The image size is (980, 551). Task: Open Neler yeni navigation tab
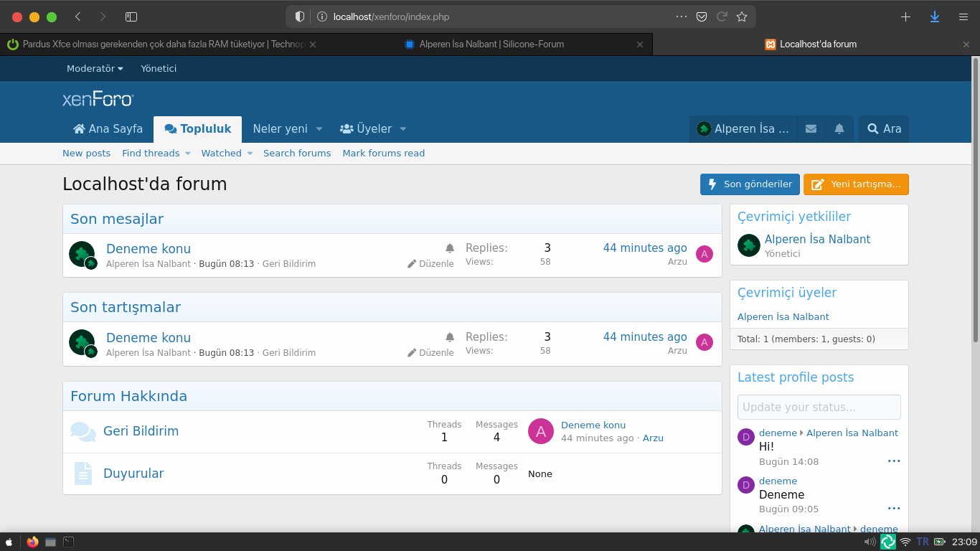click(280, 129)
